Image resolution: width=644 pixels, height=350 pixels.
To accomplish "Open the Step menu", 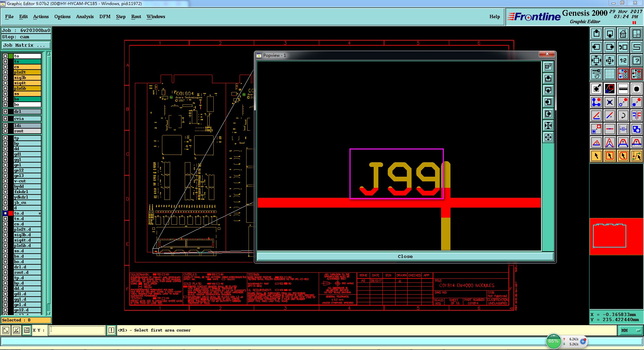I will [121, 16].
